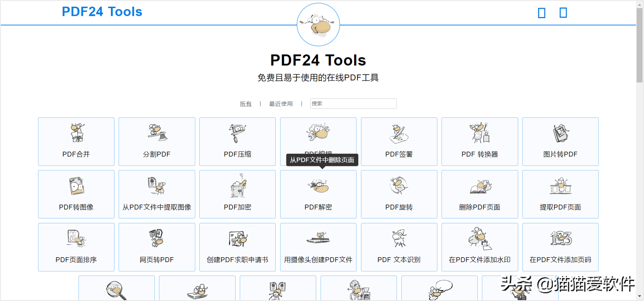Viewport: 644px width, 301px height.
Task: Open the PDF签署 signing tool
Action: [x=399, y=142]
